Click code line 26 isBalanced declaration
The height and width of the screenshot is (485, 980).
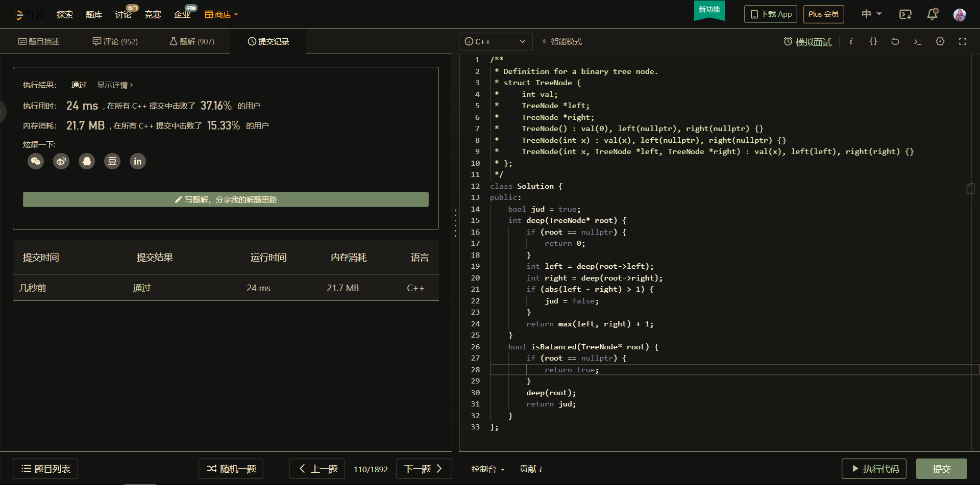[583, 347]
